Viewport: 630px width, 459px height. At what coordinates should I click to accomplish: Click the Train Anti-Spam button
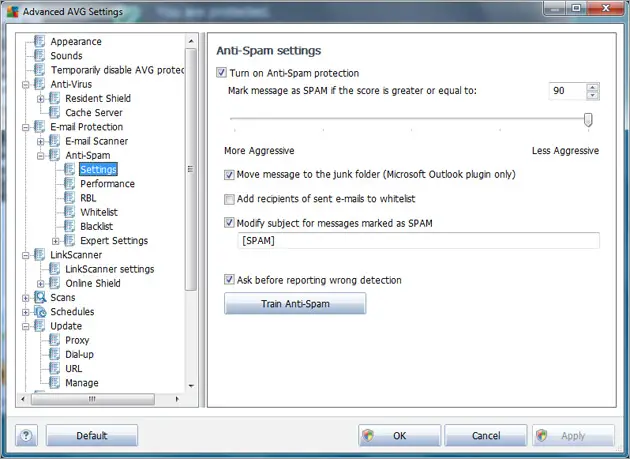click(295, 303)
